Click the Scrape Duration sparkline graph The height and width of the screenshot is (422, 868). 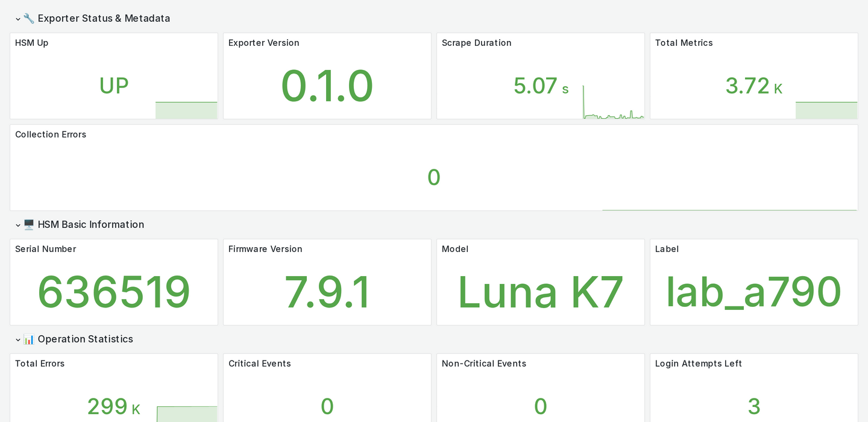[613, 109]
